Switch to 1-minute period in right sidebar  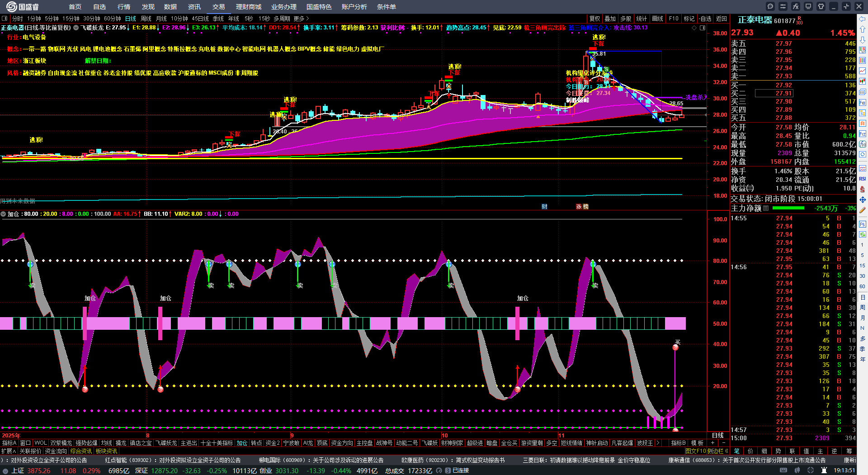tap(863, 245)
